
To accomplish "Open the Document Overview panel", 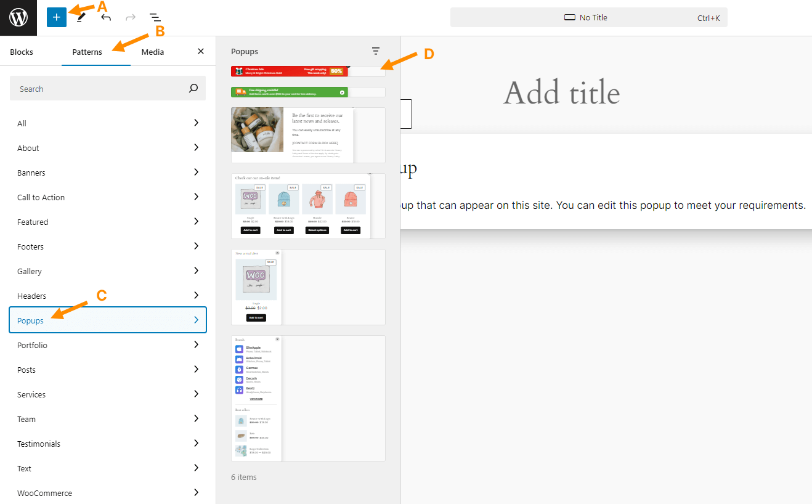I will [x=154, y=17].
